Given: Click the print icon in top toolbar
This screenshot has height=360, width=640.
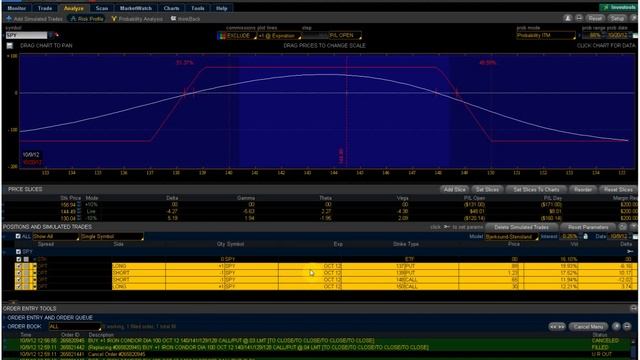Looking at the screenshot, I should [x=579, y=18].
